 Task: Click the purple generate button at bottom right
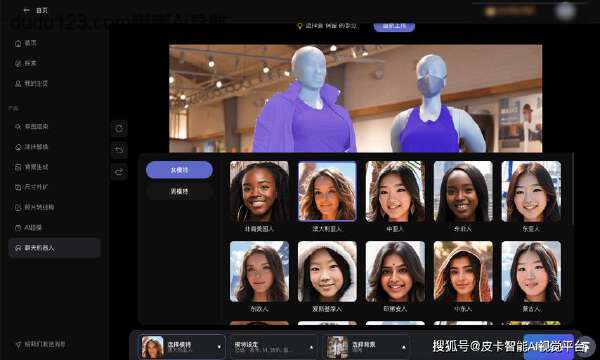point(549,347)
